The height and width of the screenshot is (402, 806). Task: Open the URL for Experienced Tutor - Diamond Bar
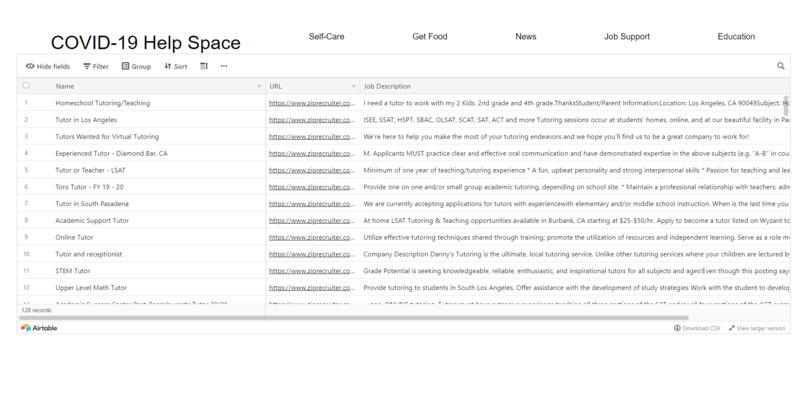click(312, 153)
